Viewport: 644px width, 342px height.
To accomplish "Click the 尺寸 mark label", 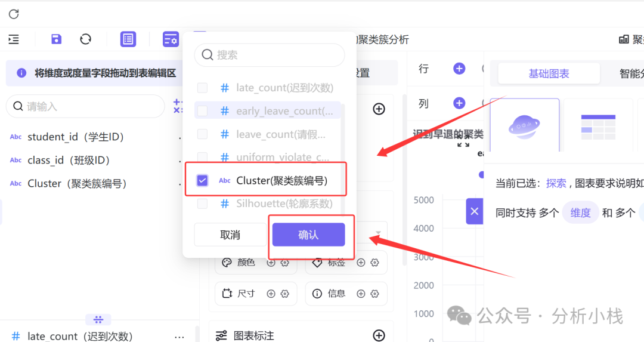I will pos(246,294).
